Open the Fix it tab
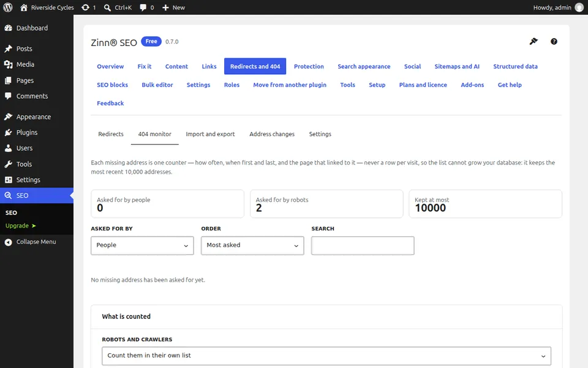 pyautogui.click(x=145, y=66)
